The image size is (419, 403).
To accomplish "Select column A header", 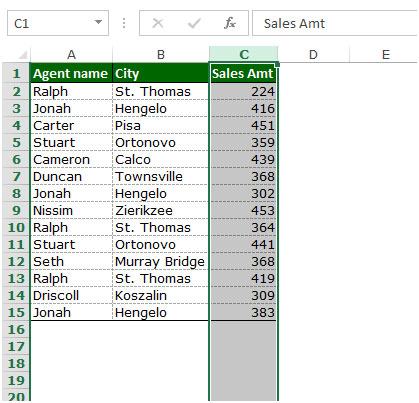I will (71, 54).
